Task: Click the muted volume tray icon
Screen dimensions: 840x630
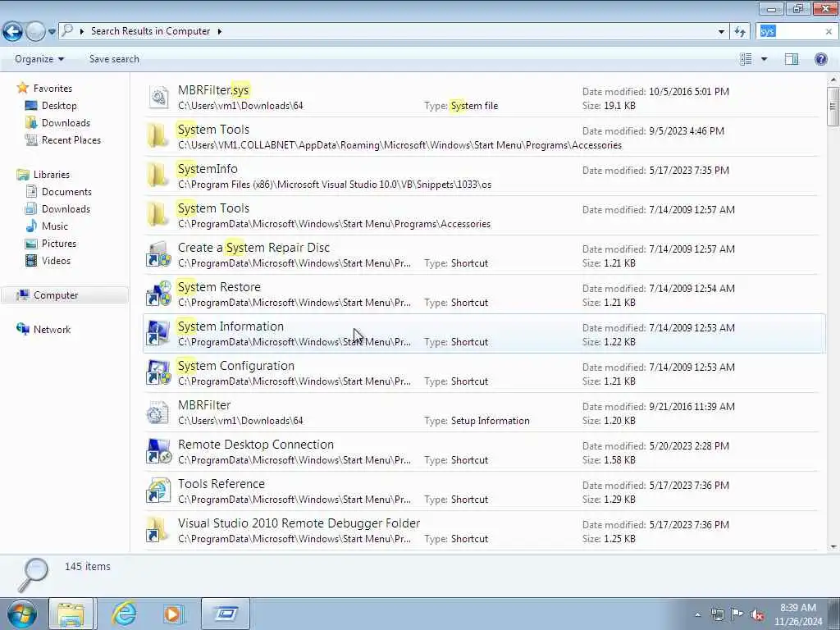Action: pyautogui.click(x=757, y=614)
